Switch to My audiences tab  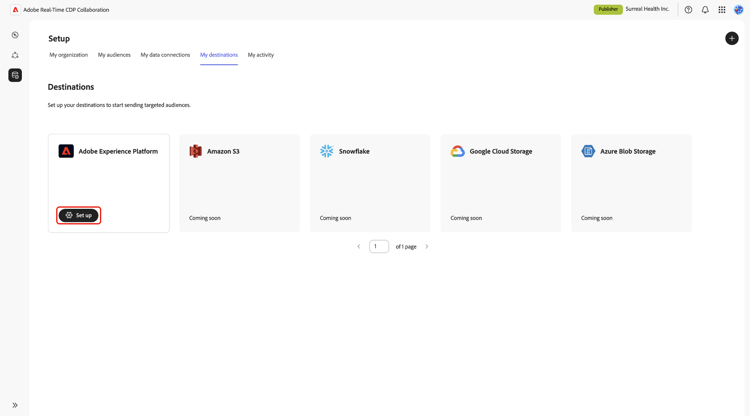point(114,55)
